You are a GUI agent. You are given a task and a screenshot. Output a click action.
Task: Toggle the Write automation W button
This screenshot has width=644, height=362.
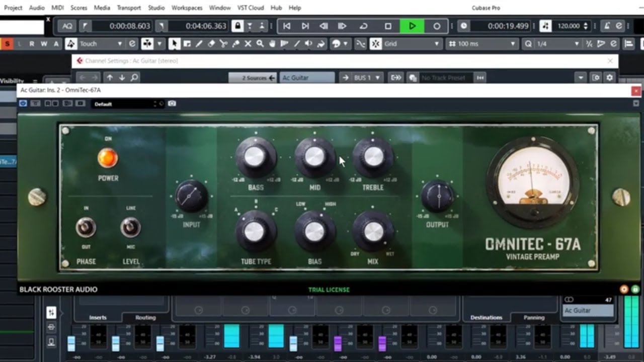tap(44, 44)
